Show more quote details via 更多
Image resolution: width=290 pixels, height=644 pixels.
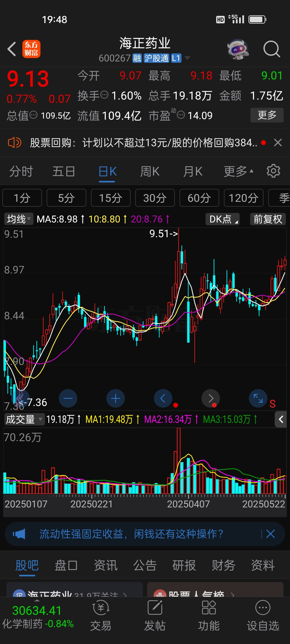(x=267, y=115)
